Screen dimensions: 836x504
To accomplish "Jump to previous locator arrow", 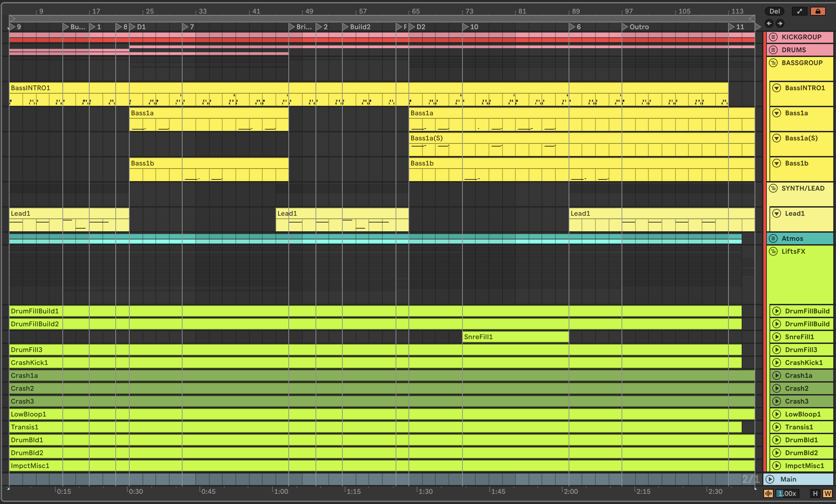I will pyautogui.click(x=769, y=23).
